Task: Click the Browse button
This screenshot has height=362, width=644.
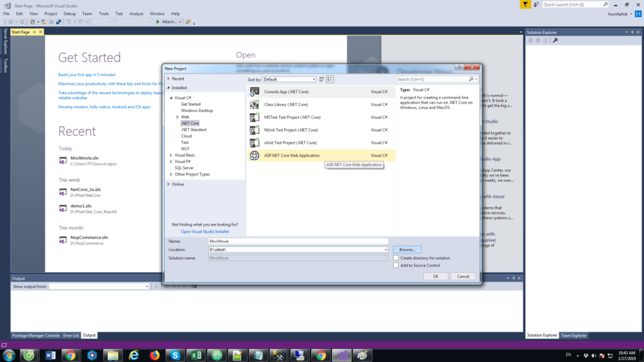Action: (x=407, y=249)
